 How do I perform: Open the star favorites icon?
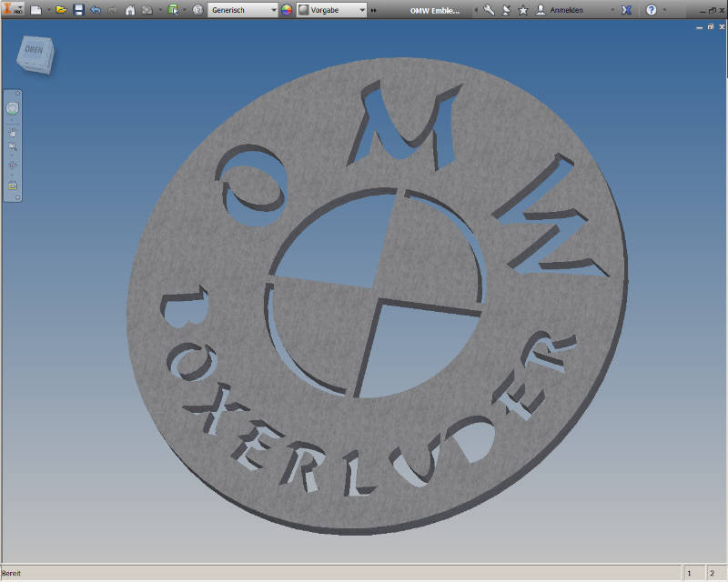(522, 10)
